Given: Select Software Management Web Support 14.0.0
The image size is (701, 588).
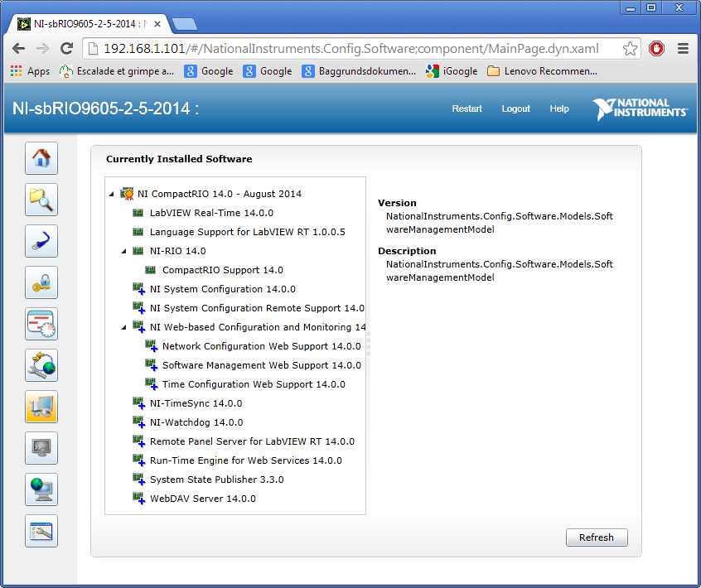Looking at the screenshot, I should coord(262,365).
